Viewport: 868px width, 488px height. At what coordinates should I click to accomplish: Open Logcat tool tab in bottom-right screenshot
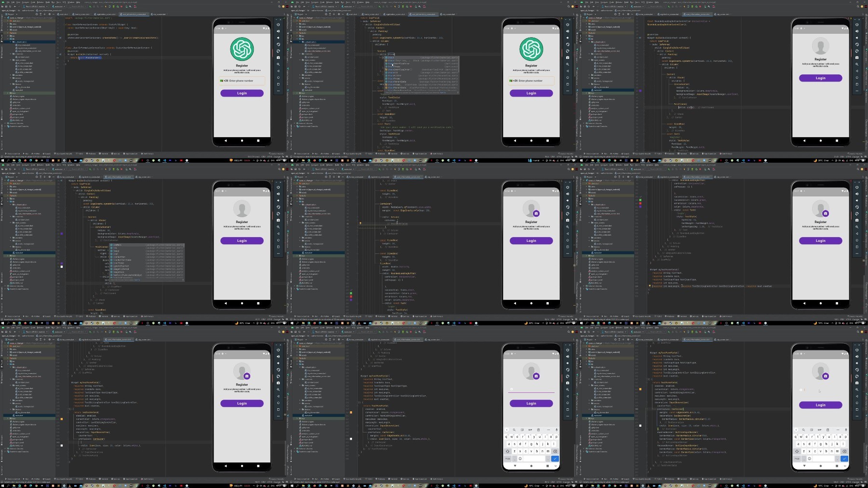tap(625, 479)
